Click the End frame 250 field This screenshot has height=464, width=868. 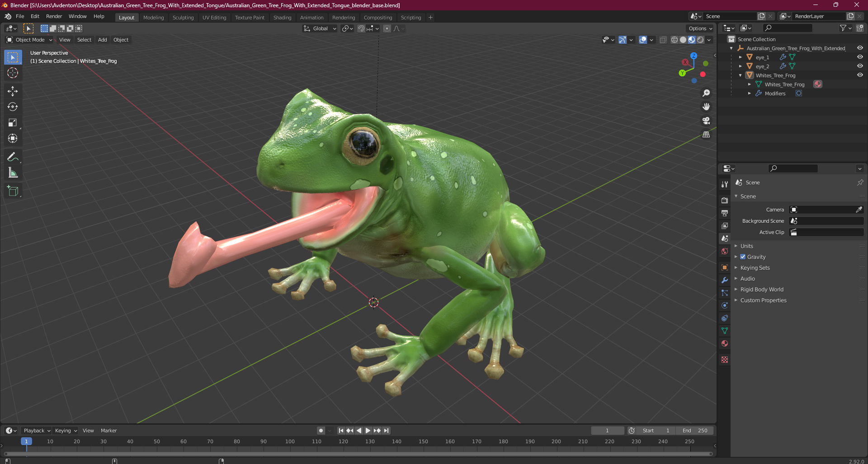(x=694, y=431)
